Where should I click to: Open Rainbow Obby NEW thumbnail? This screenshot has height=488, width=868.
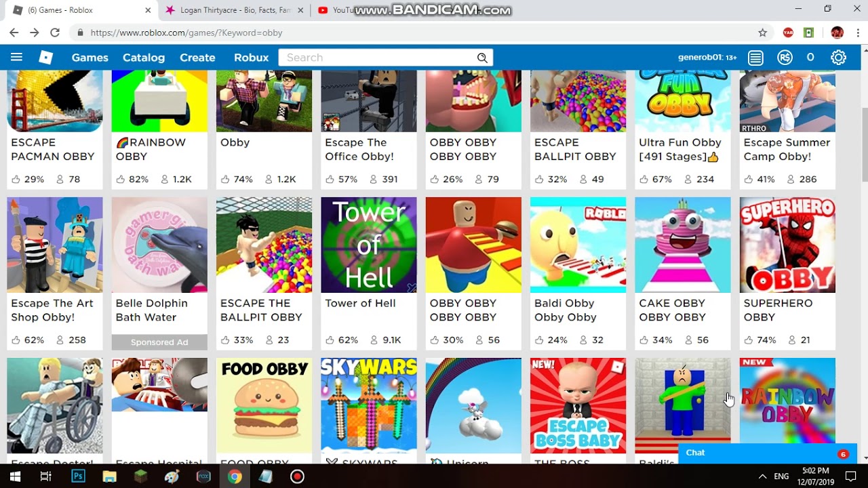click(787, 405)
